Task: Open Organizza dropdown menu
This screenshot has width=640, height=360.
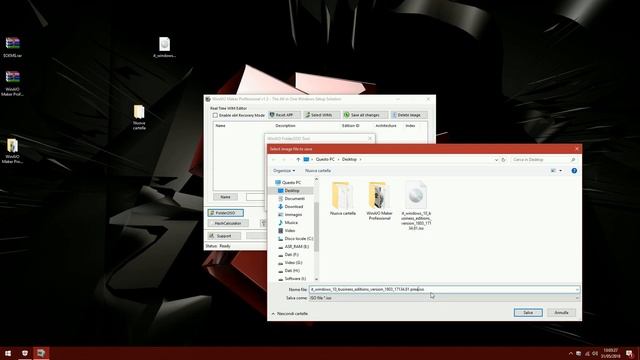Action: (284, 171)
